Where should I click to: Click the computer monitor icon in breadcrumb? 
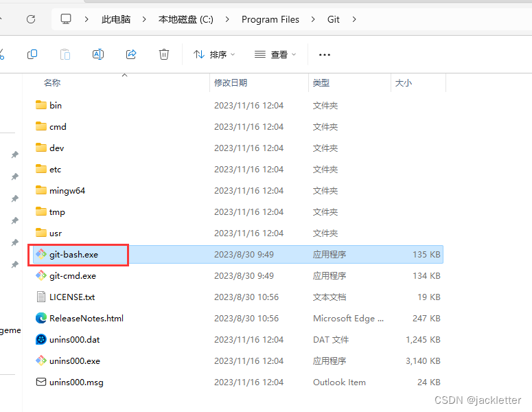click(66, 19)
